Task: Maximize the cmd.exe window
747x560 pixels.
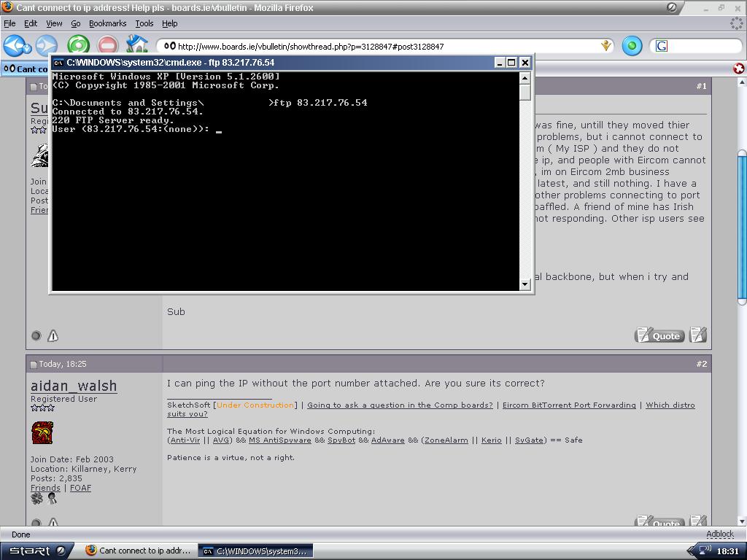Action: (511, 63)
